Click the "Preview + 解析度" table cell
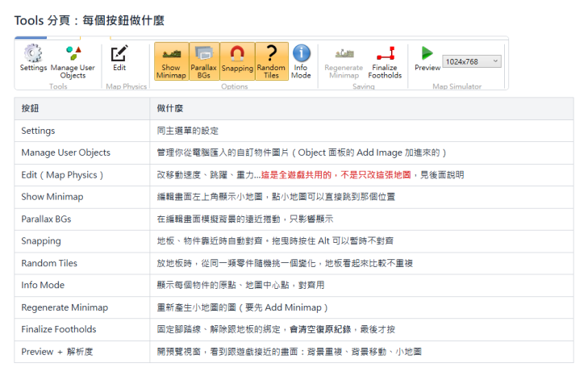588x376 pixels. point(82,352)
